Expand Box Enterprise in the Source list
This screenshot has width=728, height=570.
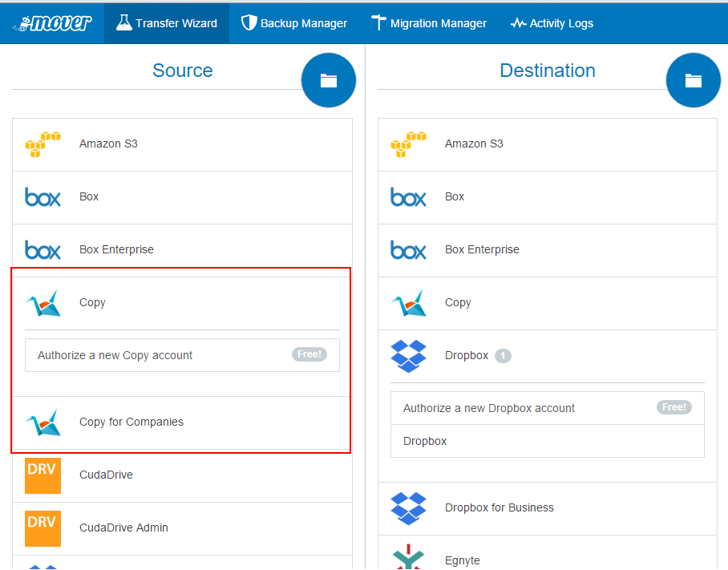(x=182, y=250)
